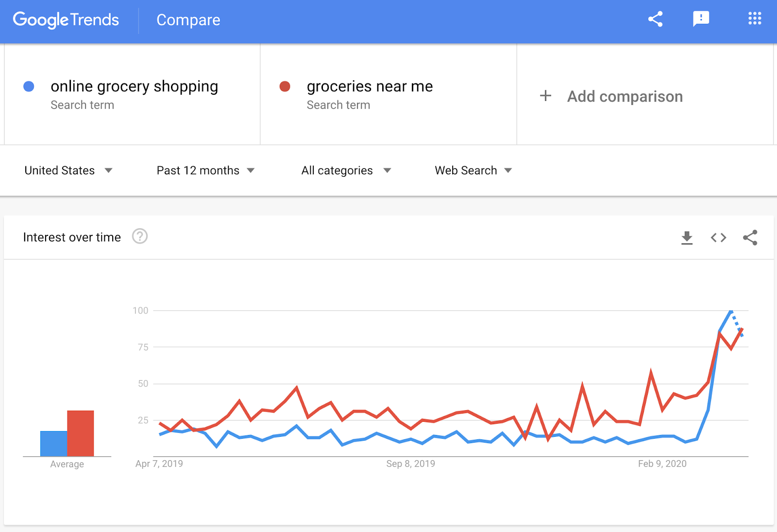Open the Google apps grid
The height and width of the screenshot is (532, 777).
click(755, 19)
